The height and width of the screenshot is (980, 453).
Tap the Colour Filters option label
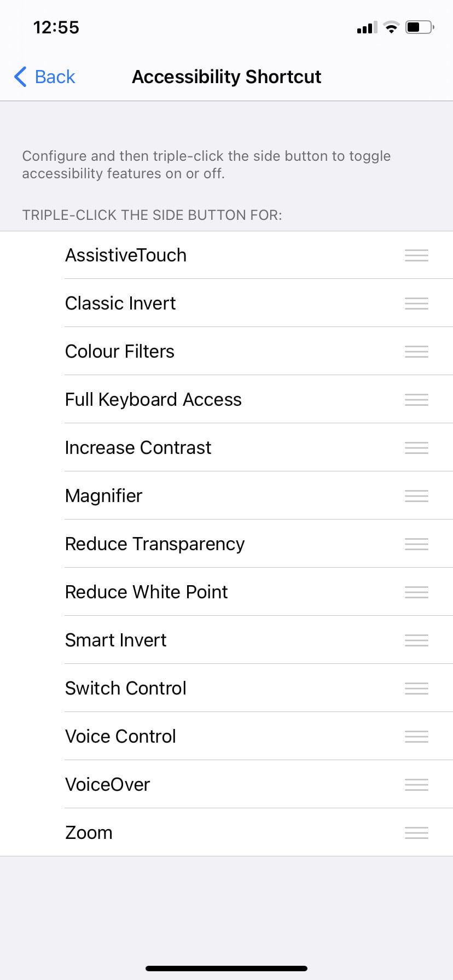point(120,352)
